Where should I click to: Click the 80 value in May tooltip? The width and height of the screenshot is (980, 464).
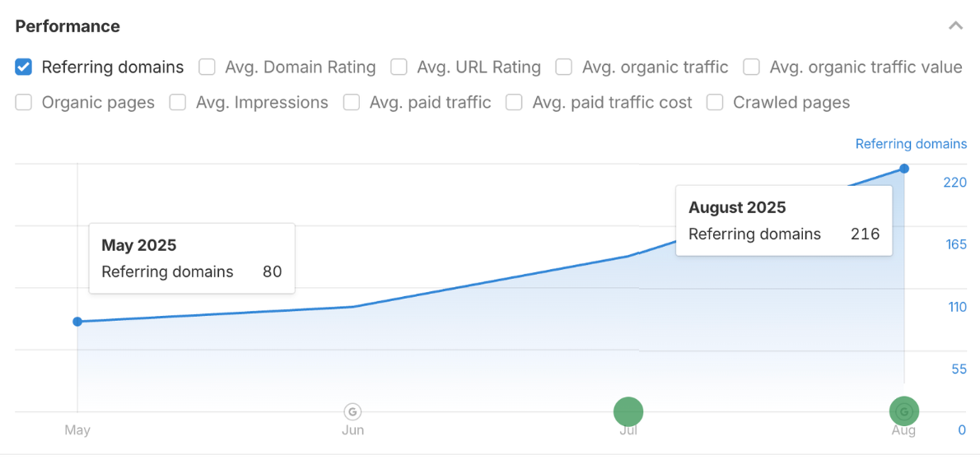[x=272, y=271]
